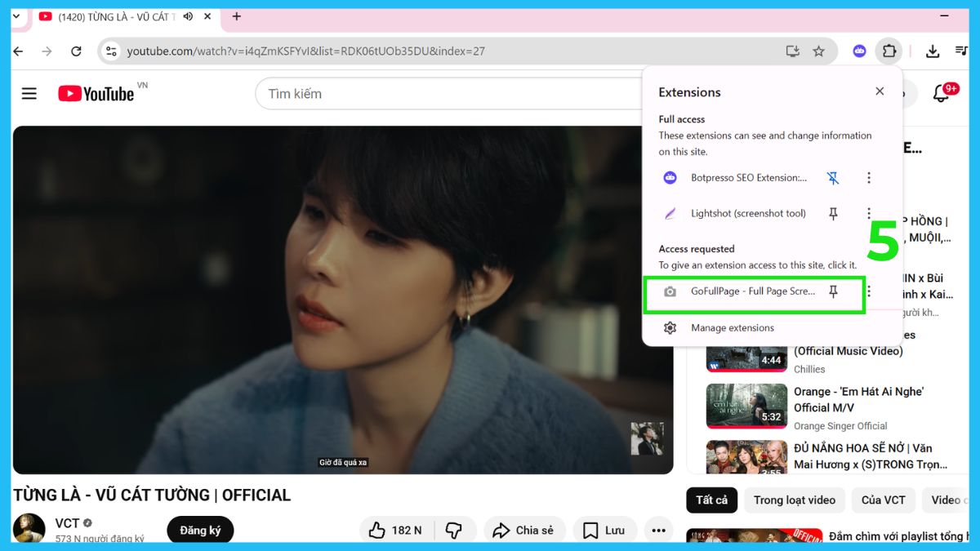Click in the Tìm kiếm search box
Screen dimensions: 980x551
click(x=449, y=94)
